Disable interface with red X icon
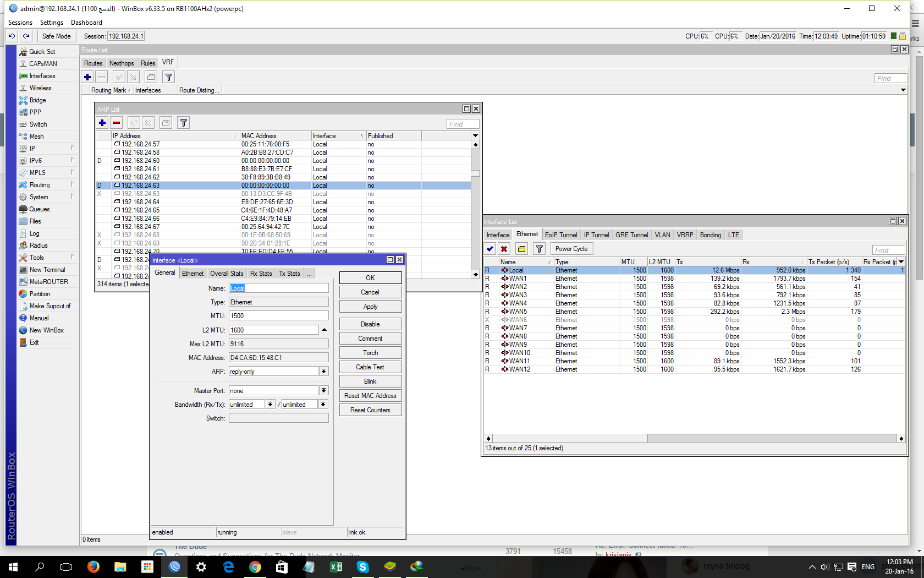 [504, 249]
